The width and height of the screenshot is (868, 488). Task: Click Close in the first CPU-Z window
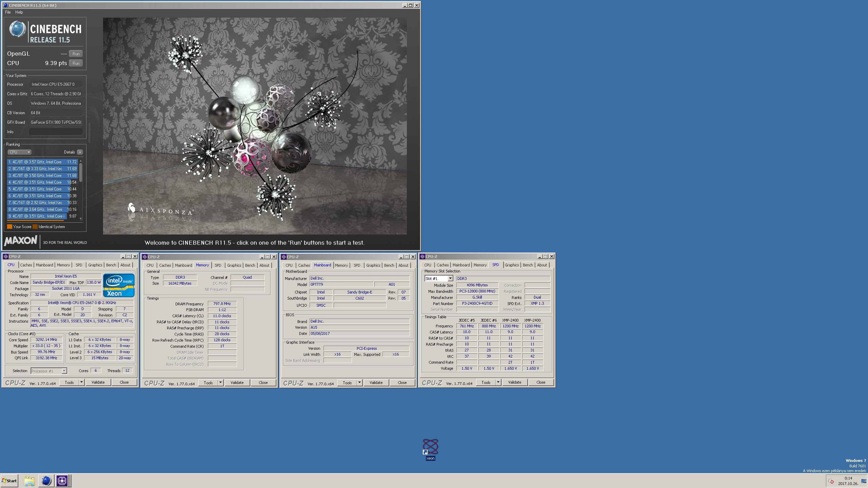[x=124, y=382]
